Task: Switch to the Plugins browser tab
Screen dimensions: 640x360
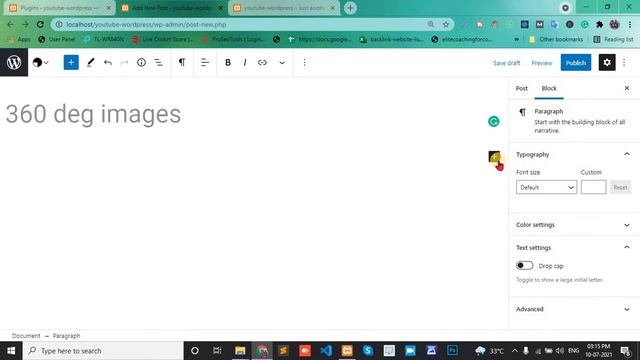Action: click(60, 8)
